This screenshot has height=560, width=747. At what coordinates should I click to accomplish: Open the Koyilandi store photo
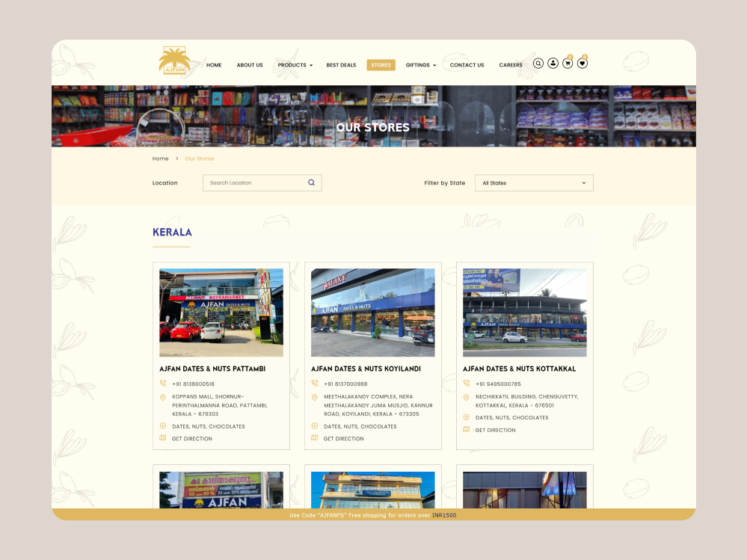point(373,313)
